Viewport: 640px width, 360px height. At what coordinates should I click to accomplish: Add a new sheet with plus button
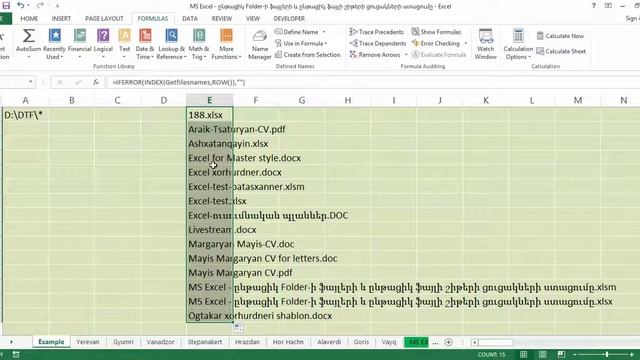click(x=449, y=342)
